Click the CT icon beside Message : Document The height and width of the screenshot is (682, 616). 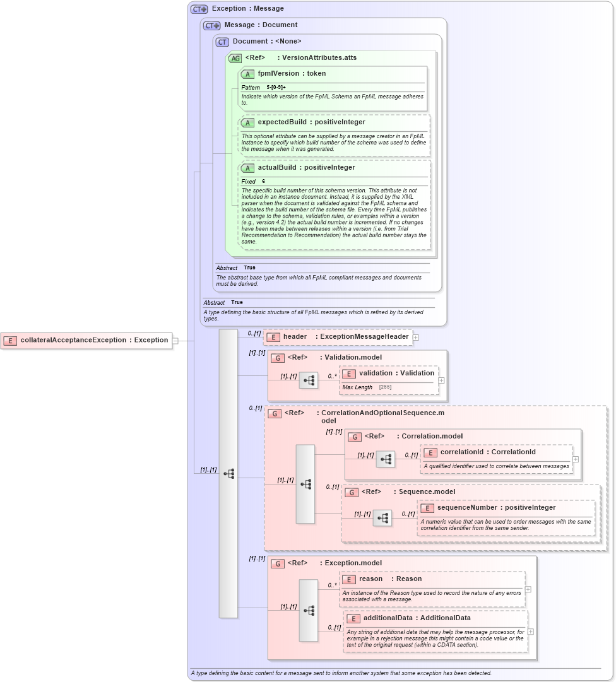[212, 25]
